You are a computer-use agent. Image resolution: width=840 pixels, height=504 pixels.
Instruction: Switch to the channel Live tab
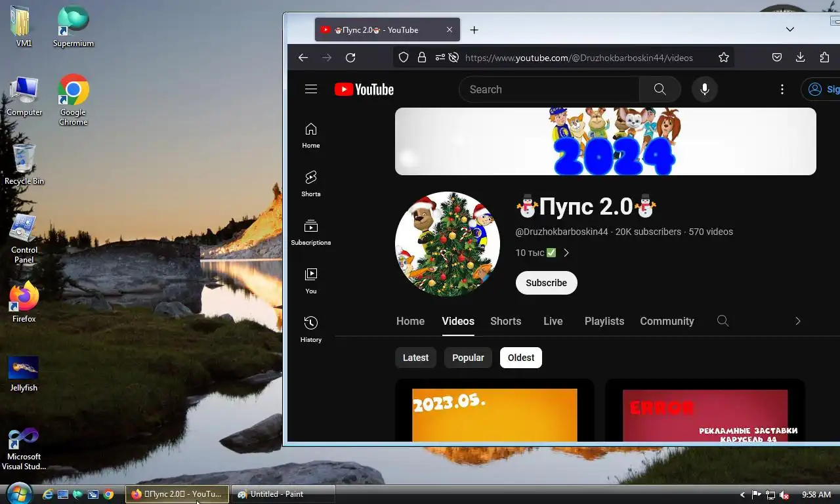point(553,321)
